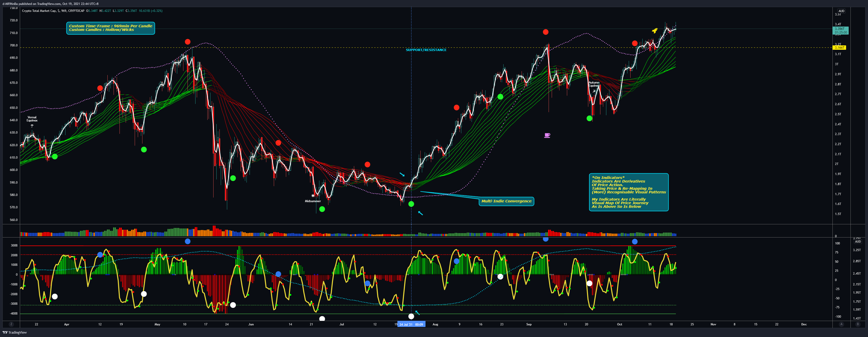This screenshot has width=868, height=337.
Task: Click the Vernal Equinox annotation
Action: tap(32, 119)
